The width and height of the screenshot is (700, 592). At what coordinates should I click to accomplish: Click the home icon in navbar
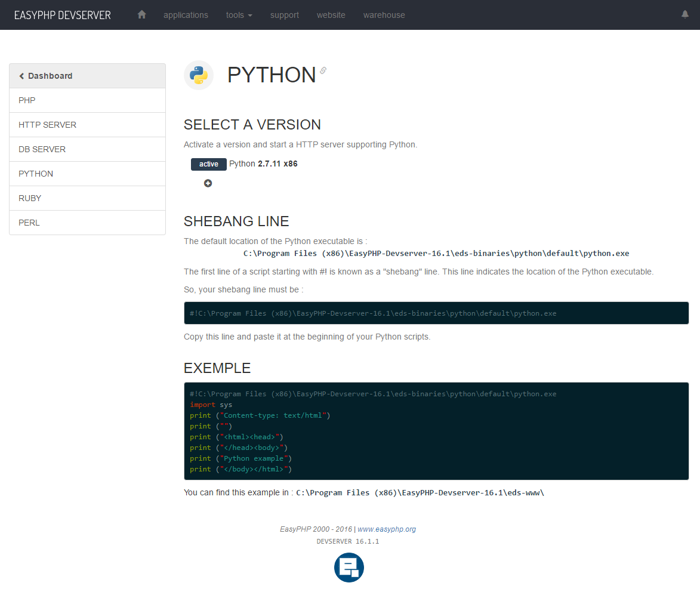click(142, 15)
